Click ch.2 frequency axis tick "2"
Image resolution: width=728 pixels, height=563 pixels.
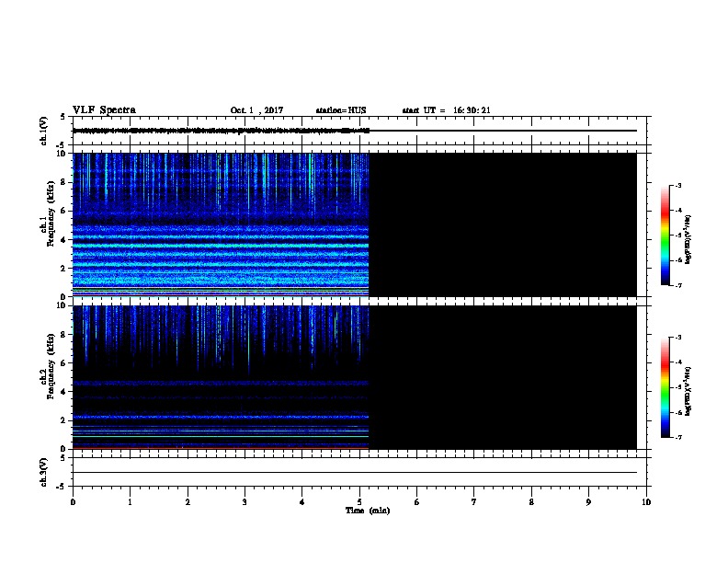63,420
